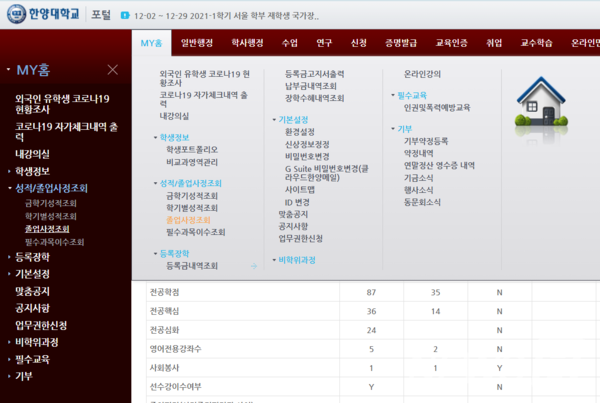Viewport: 600px width, 403px height.
Task: Open the 증명발급 menu
Action: 401,43
